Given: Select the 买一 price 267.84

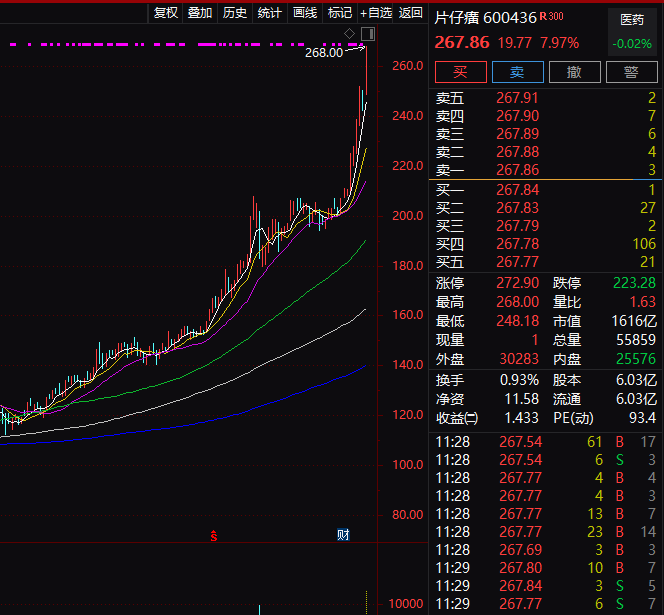Looking at the screenshot, I should tap(517, 190).
